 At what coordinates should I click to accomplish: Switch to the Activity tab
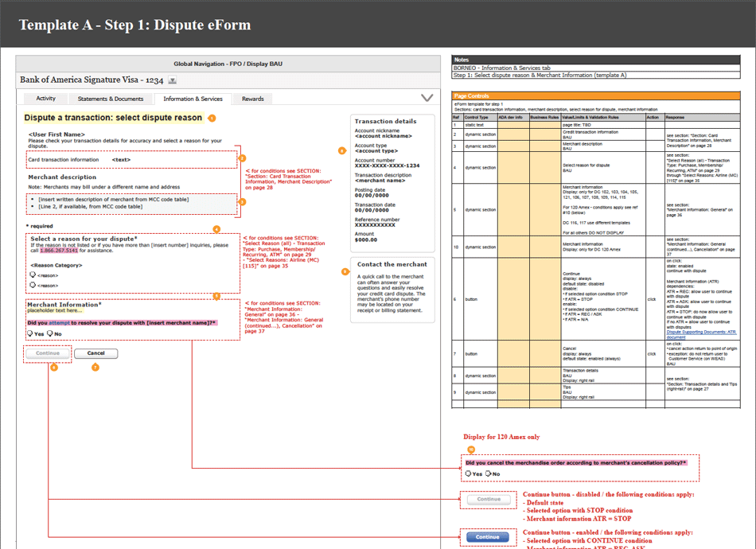[x=45, y=99]
